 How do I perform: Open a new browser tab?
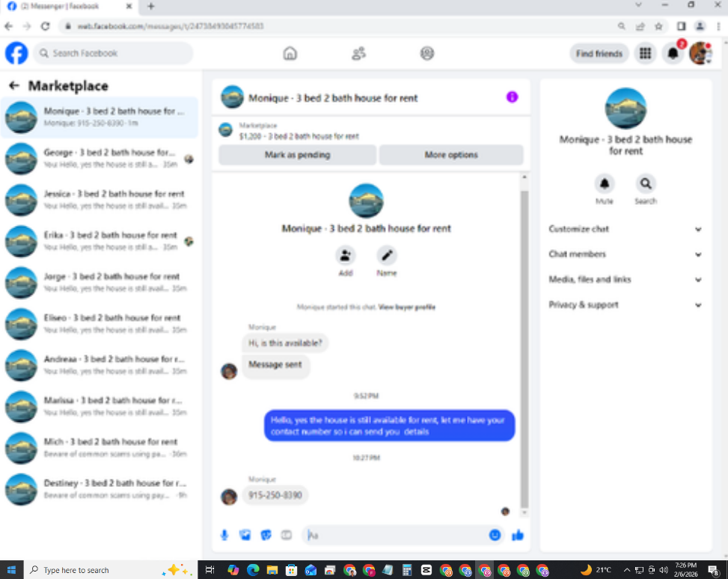click(x=150, y=7)
